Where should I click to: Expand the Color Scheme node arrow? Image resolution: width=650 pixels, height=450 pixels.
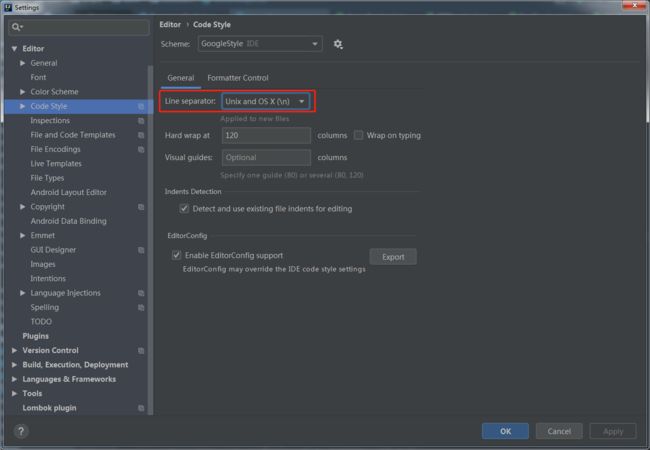[22, 92]
